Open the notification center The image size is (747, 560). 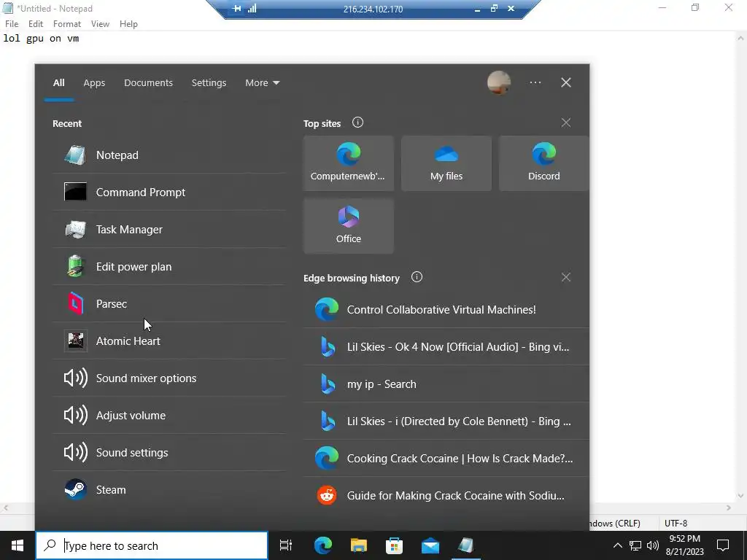tap(723, 545)
